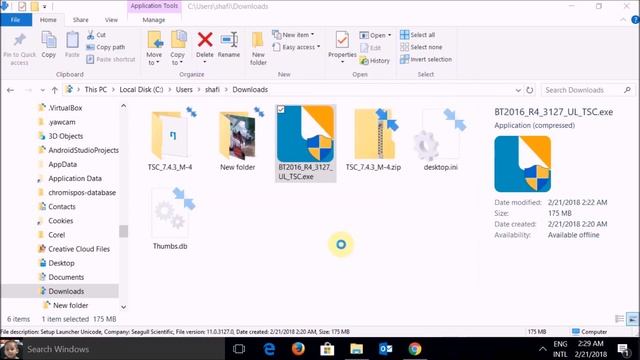Select the New folder thumbnail in the file list

(238, 139)
